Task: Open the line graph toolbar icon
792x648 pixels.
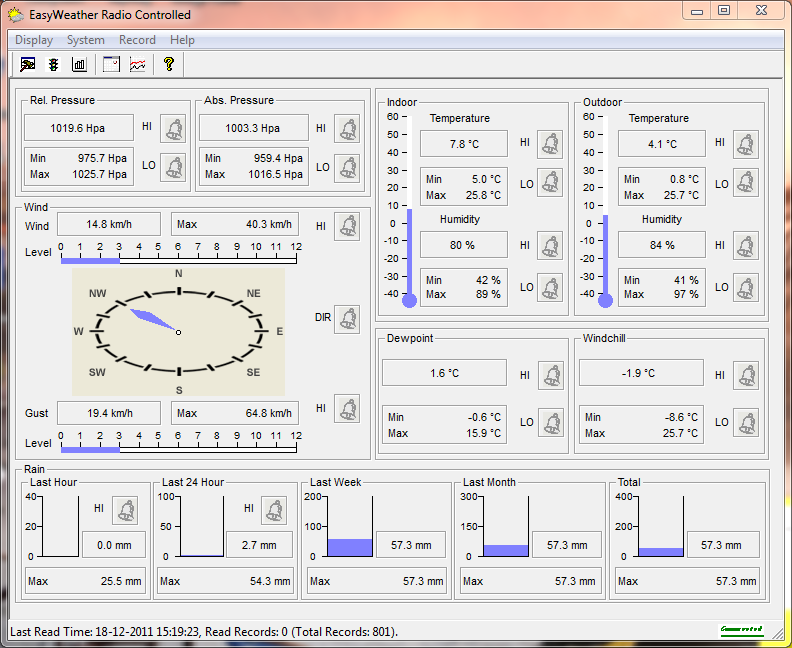Action: (137, 64)
